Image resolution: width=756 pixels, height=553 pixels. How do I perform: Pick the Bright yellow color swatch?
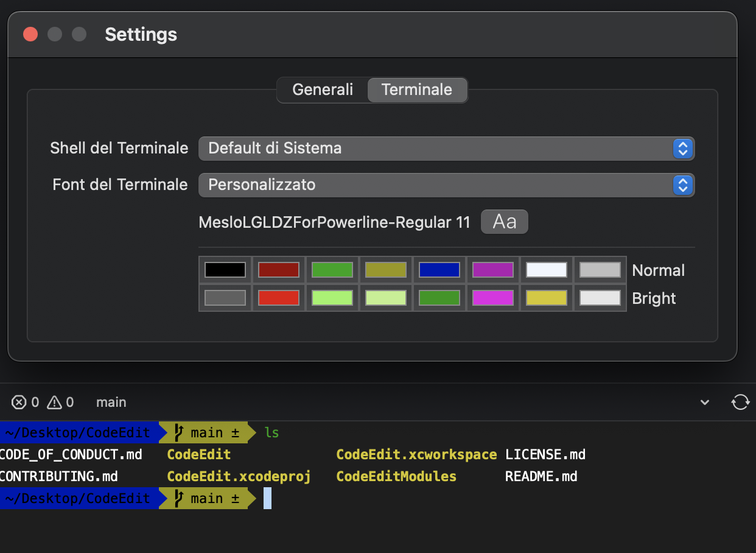(x=547, y=298)
